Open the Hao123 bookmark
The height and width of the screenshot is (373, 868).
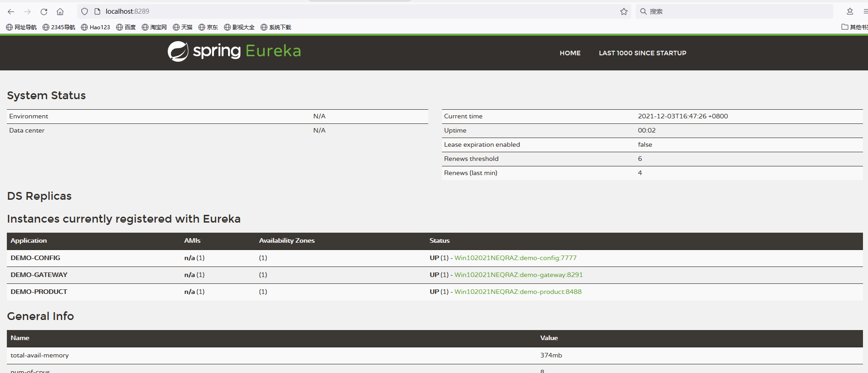[96, 27]
